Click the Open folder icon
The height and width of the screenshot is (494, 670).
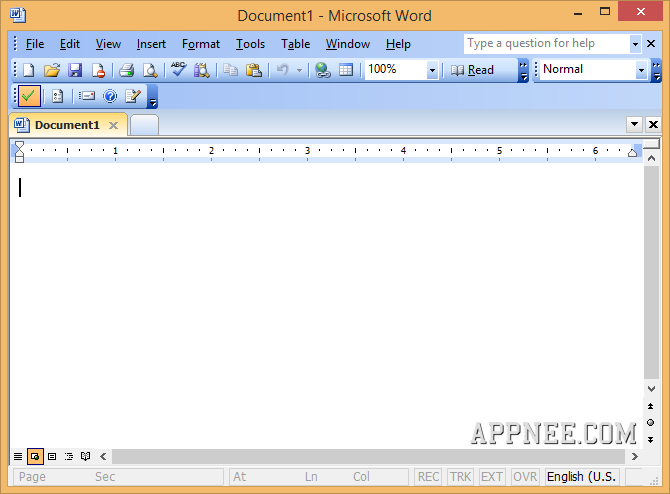coord(52,70)
